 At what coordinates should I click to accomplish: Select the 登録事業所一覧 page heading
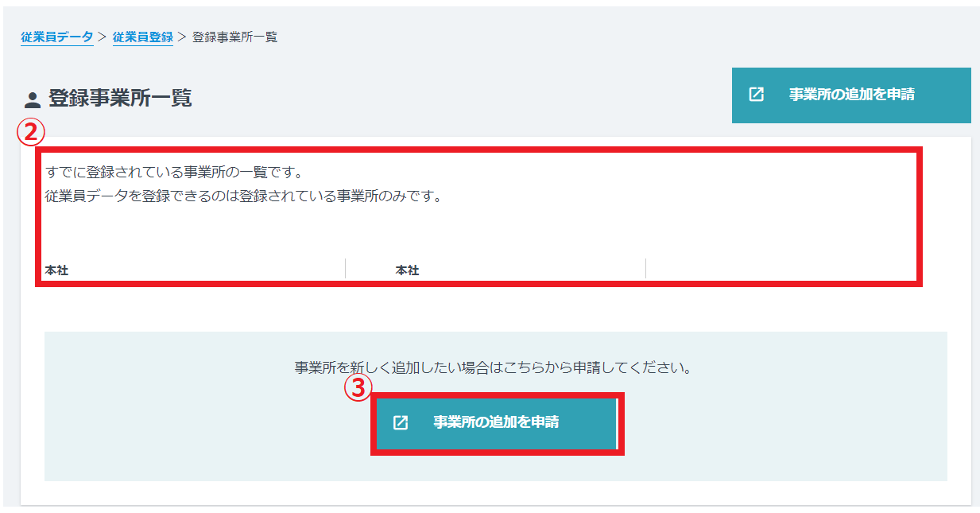point(120,99)
